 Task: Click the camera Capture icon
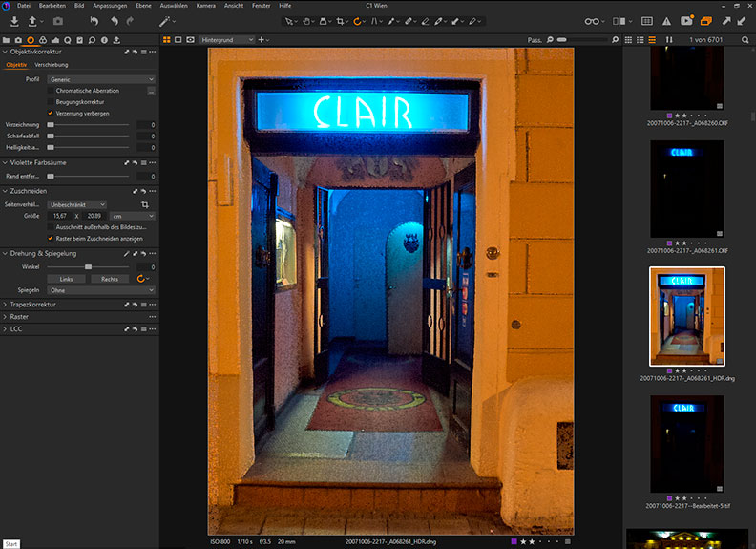(58, 21)
